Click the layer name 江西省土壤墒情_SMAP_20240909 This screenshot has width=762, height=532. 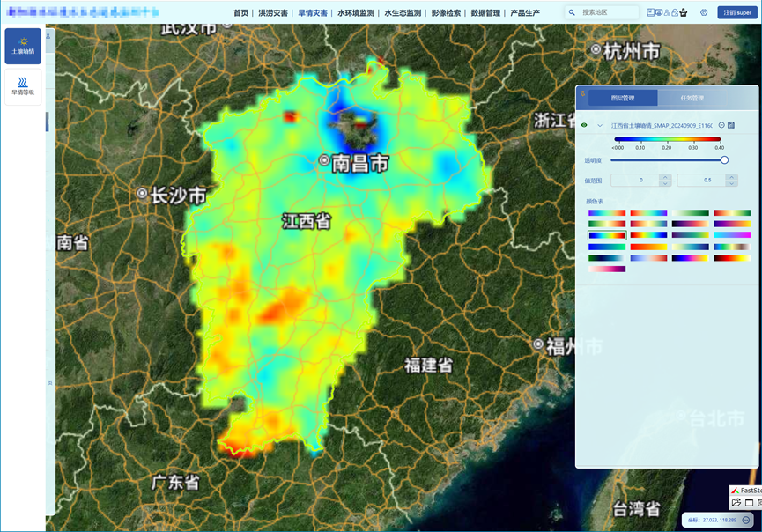click(662, 125)
